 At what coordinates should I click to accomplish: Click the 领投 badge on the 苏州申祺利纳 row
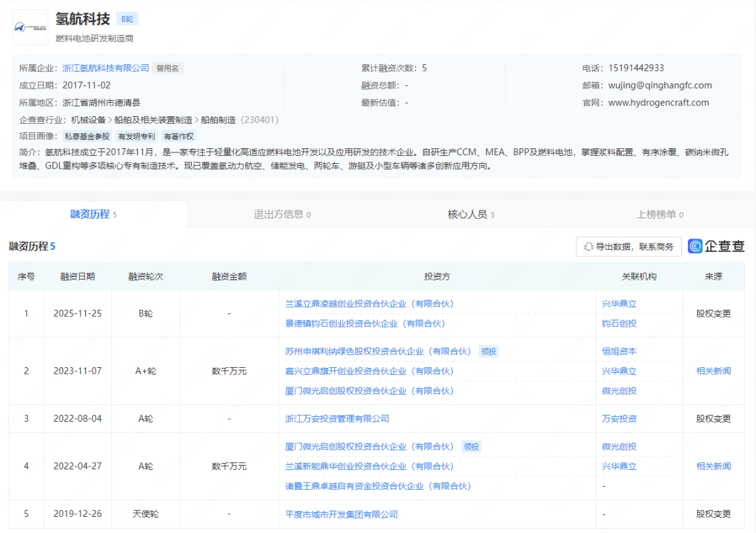pyautogui.click(x=488, y=350)
